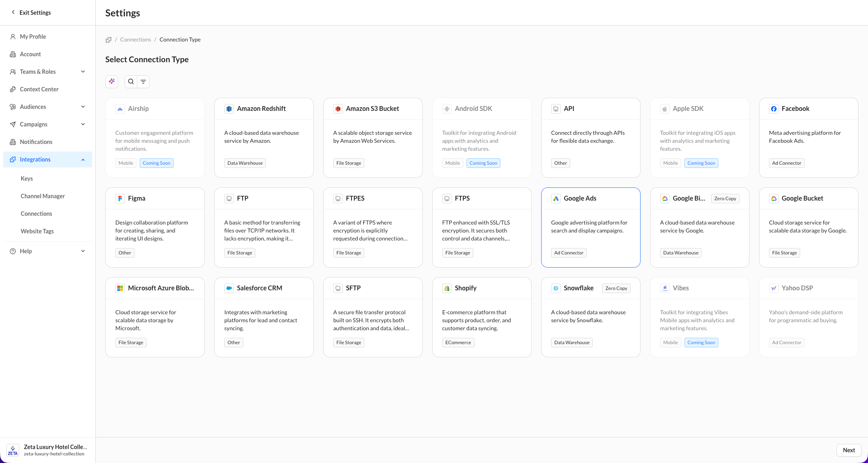The image size is (868, 463).
Task: Click the Next button
Action: tap(849, 450)
